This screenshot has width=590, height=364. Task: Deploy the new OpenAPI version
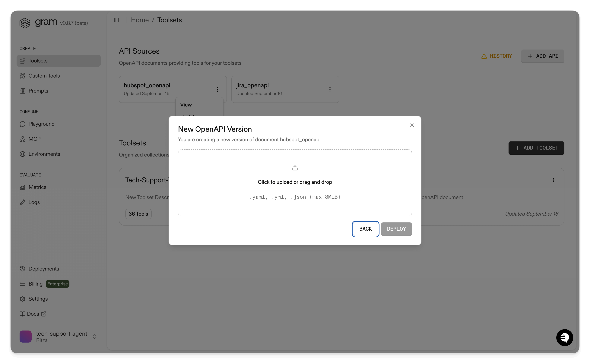(x=396, y=229)
